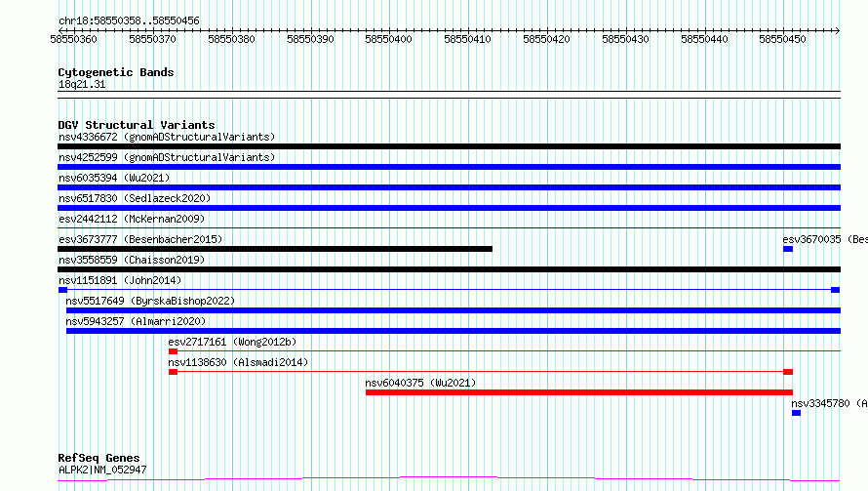
Task: Click the RefSeq Genes track title
Action: pyautogui.click(x=99, y=459)
